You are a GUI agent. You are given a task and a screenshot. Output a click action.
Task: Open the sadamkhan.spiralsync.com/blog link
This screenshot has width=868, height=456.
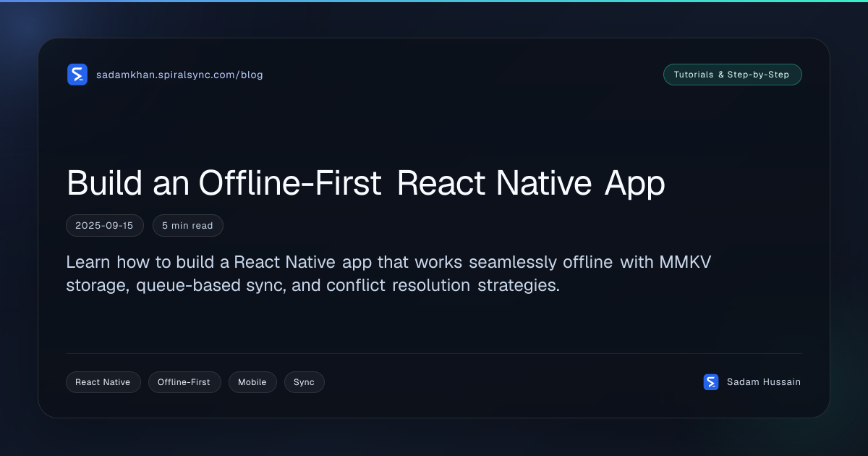point(179,75)
